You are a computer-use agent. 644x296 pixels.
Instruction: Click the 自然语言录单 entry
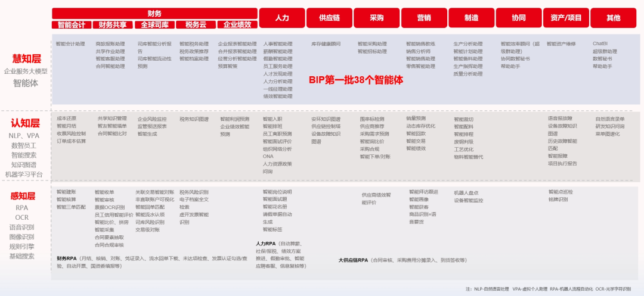coord(610,119)
